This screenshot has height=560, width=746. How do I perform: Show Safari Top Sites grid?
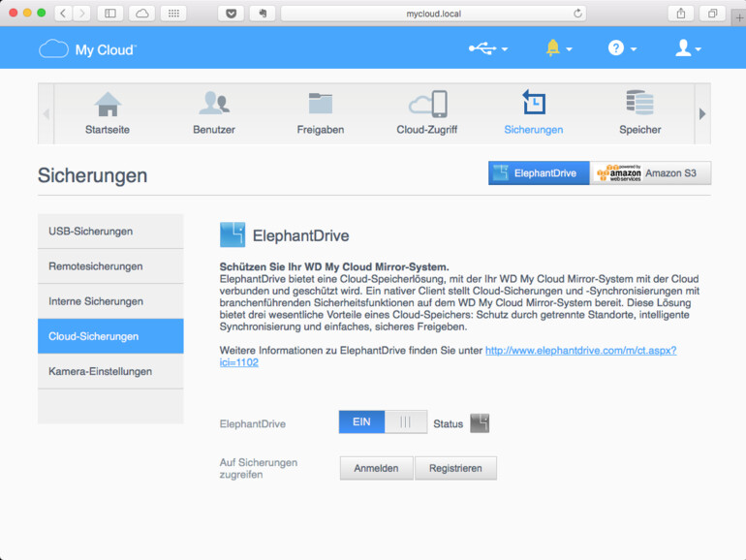pos(173,14)
